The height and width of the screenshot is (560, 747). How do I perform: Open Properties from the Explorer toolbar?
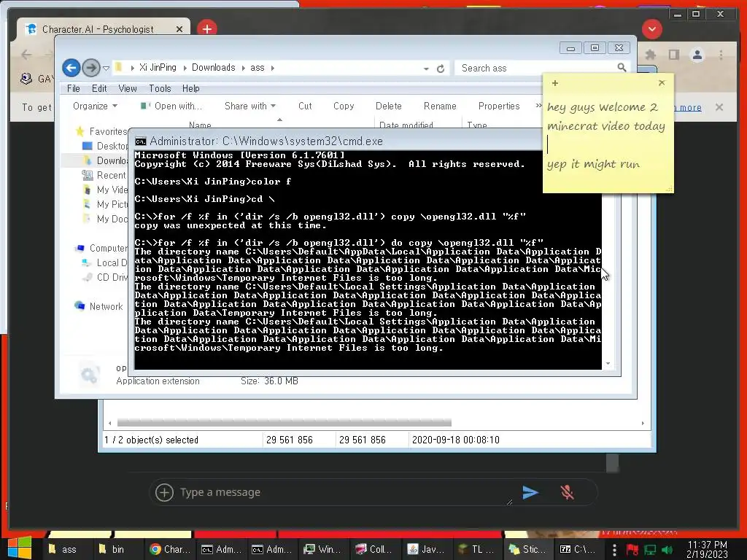pos(499,106)
